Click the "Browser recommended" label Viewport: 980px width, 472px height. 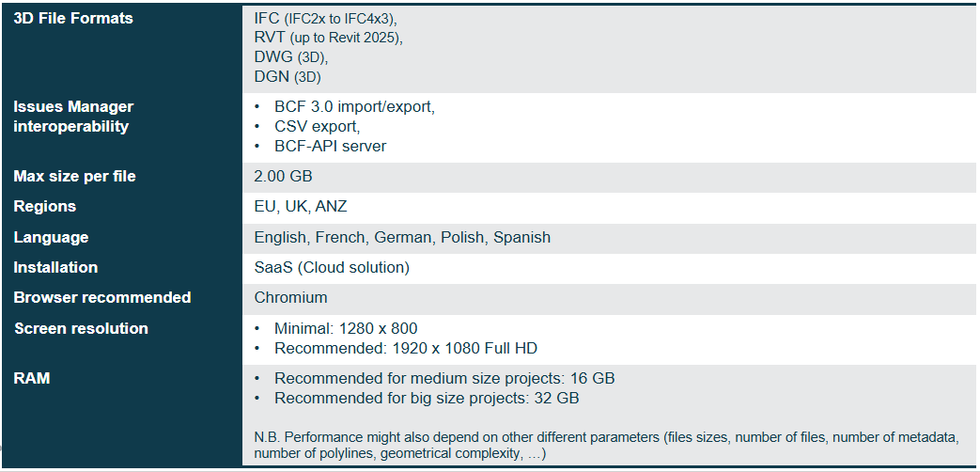[101, 297]
